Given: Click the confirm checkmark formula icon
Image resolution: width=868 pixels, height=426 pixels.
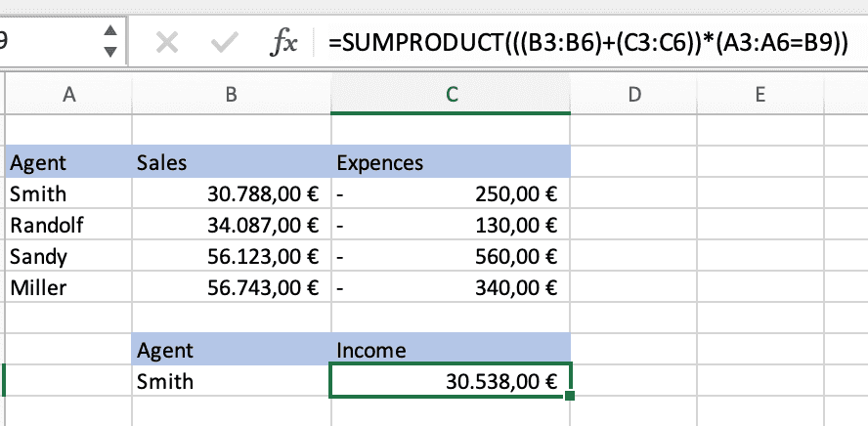Looking at the screenshot, I should click(x=226, y=41).
